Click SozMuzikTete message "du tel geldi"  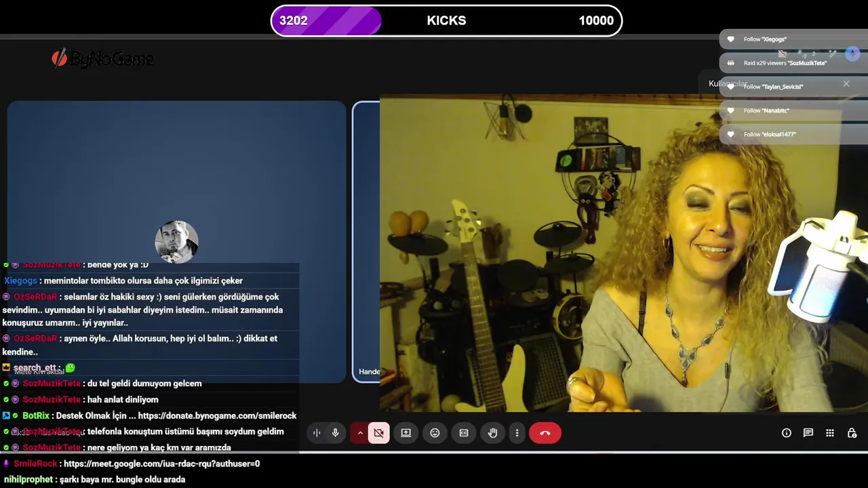(144, 384)
